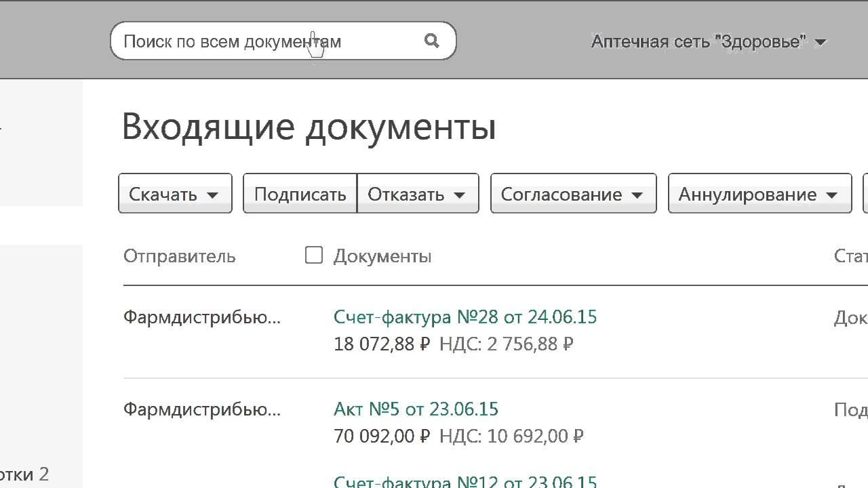Image resolution: width=868 pixels, height=488 pixels.
Task: Open the Отказать dropdown menu
Action: pos(417,195)
